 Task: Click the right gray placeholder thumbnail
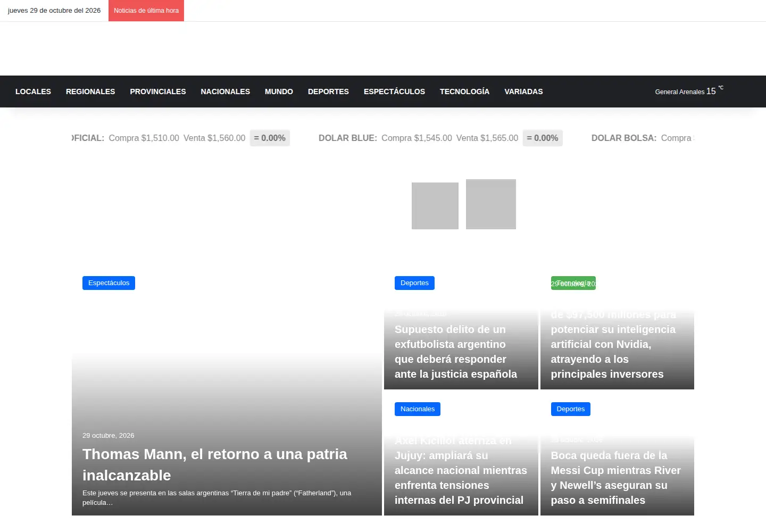(491, 204)
